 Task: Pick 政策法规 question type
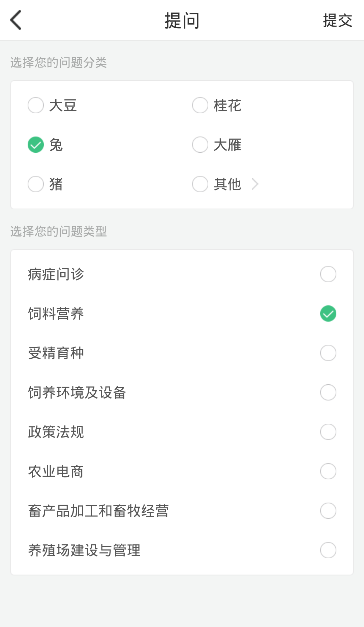(x=328, y=432)
